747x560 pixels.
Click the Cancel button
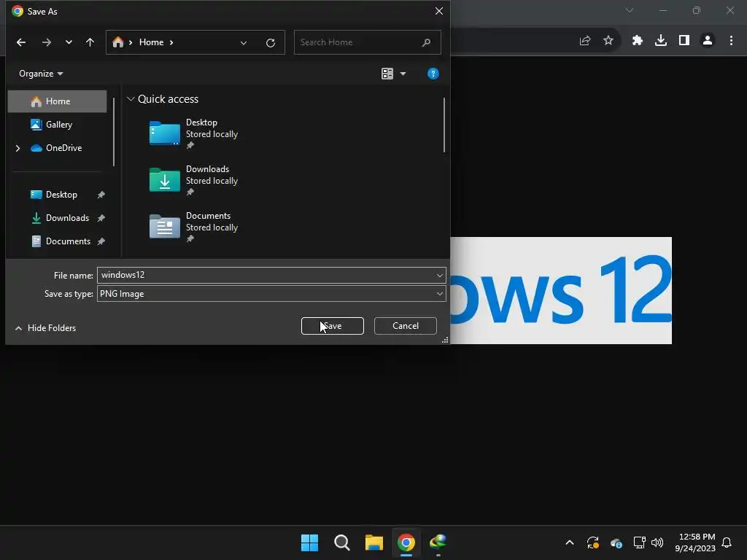click(406, 326)
